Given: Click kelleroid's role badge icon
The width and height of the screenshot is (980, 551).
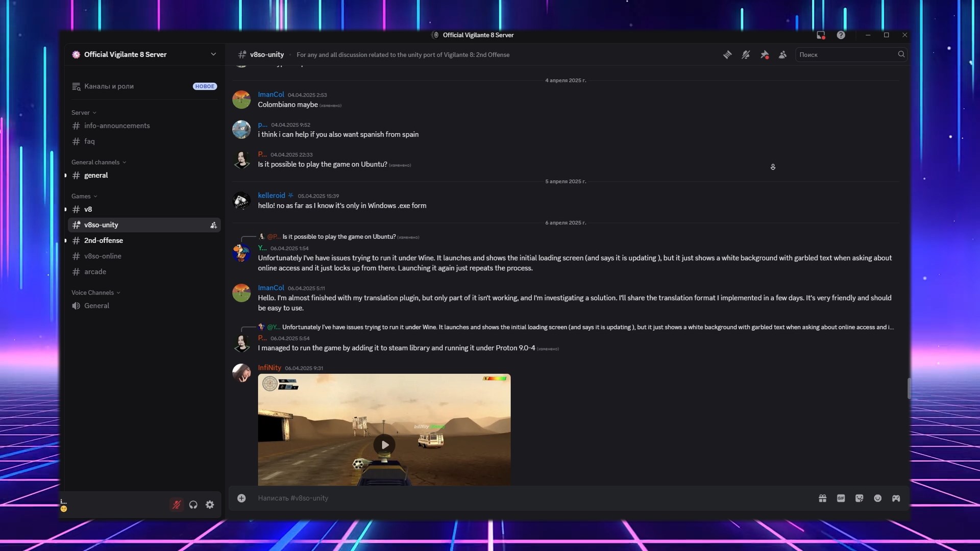Looking at the screenshot, I should pos(290,196).
